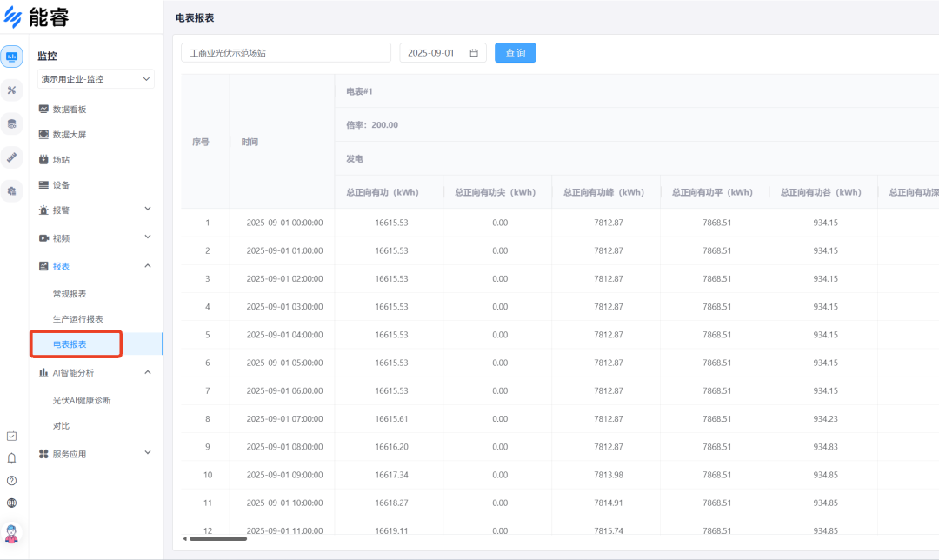Click the 查询 button
Image resolution: width=939 pixels, height=560 pixels.
(516, 53)
